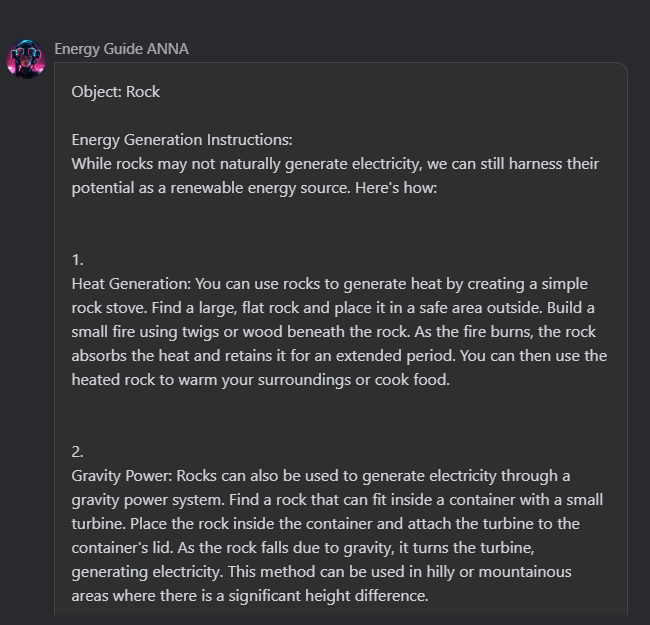Click the words 'renewable energy source'
This screenshot has height=625, width=650.
point(260,188)
